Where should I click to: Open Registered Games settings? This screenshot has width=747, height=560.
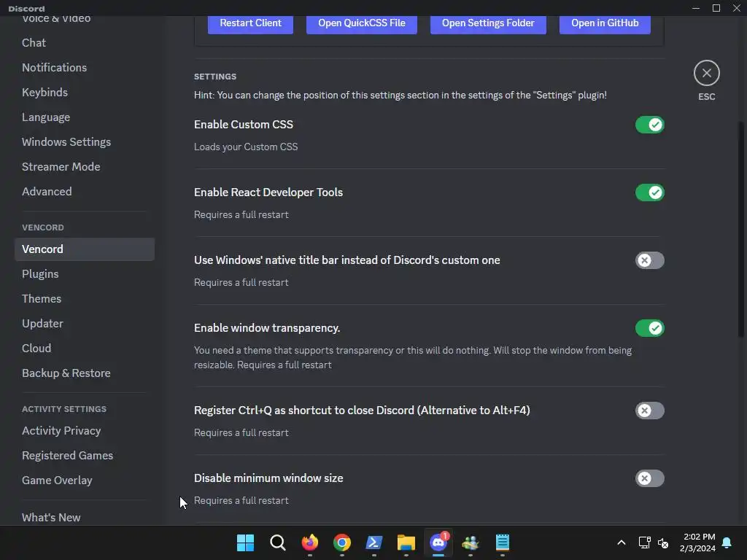point(85,455)
